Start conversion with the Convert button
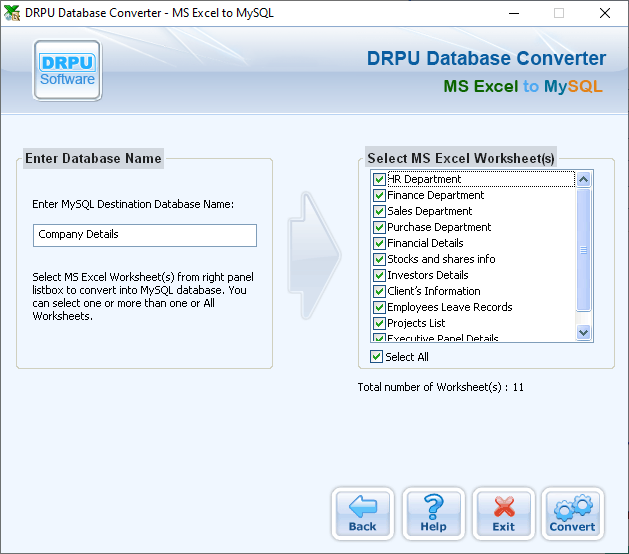The image size is (629, 554). tap(572, 514)
